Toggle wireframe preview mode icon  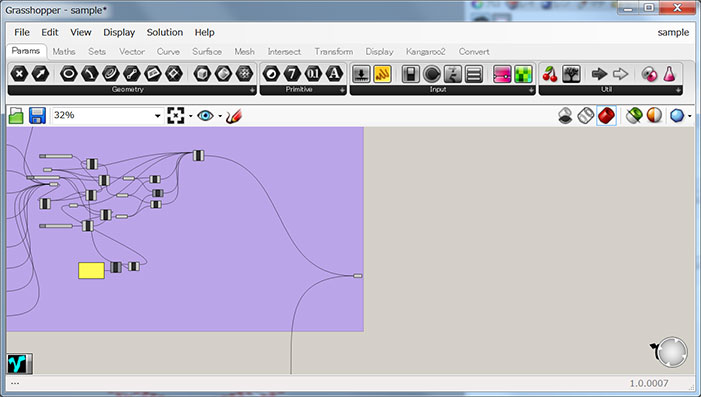(585, 116)
